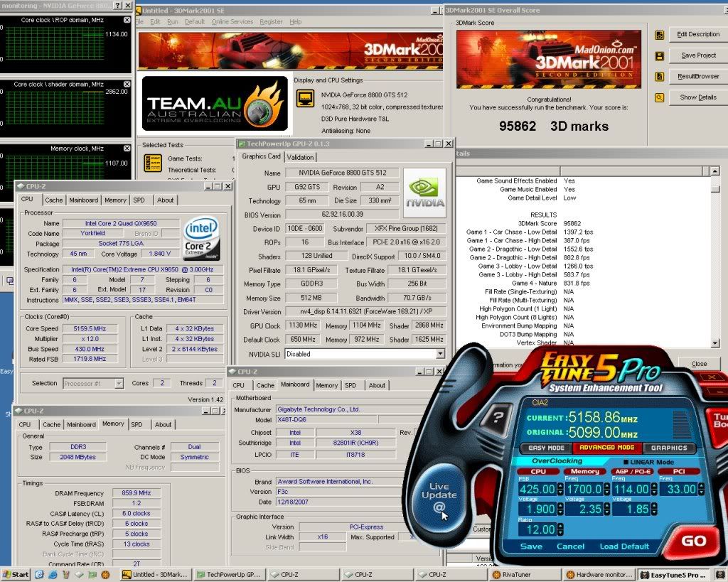Click Load Default in EasyTune5
This screenshot has width=728, height=582.
pos(624,546)
